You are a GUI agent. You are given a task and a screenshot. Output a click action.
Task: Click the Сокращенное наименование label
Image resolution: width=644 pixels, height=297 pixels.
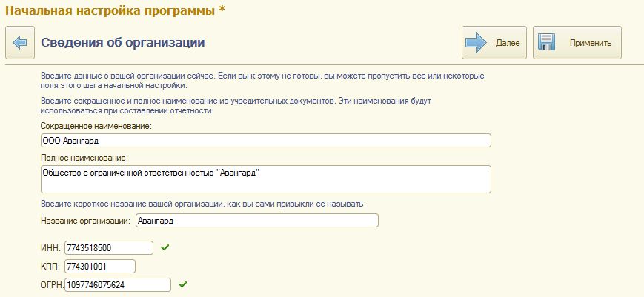point(96,127)
